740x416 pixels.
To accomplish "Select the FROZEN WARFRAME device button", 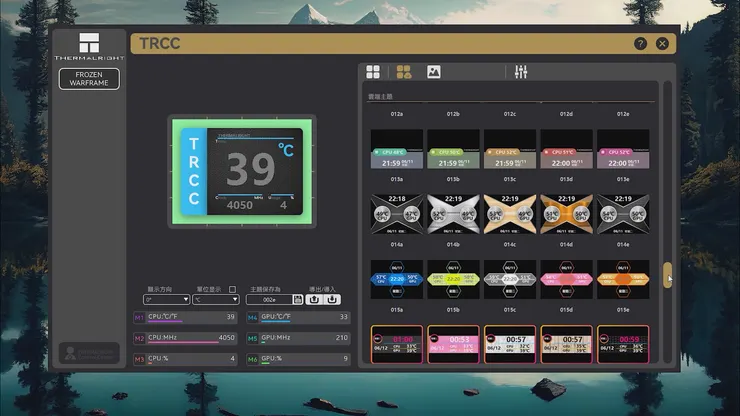I will (89, 79).
